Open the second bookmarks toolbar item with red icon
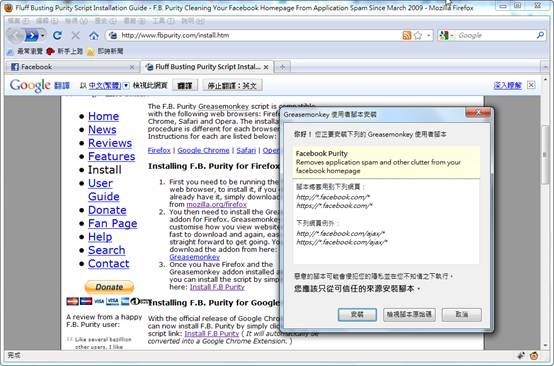 tap(65, 51)
